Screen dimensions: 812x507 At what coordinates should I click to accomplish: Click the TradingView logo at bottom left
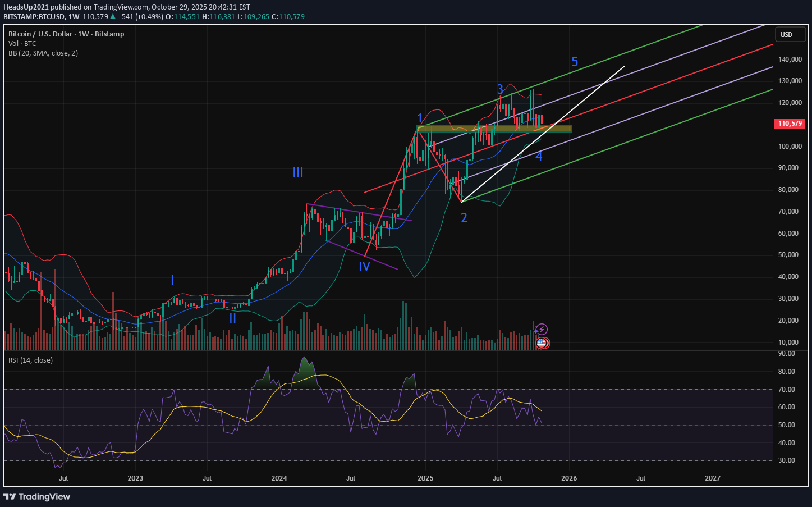click(x=37, y=496)
